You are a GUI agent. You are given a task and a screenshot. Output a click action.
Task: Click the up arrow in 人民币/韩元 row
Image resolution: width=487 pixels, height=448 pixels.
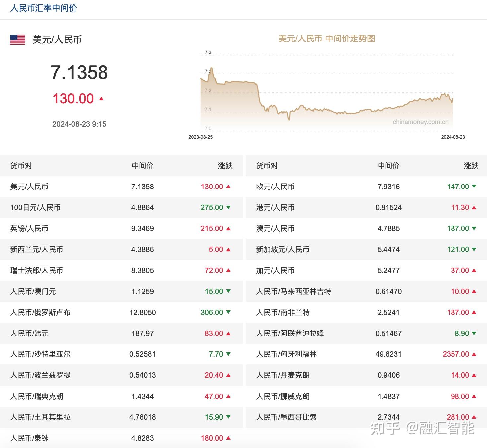click(x=228, y=333)
